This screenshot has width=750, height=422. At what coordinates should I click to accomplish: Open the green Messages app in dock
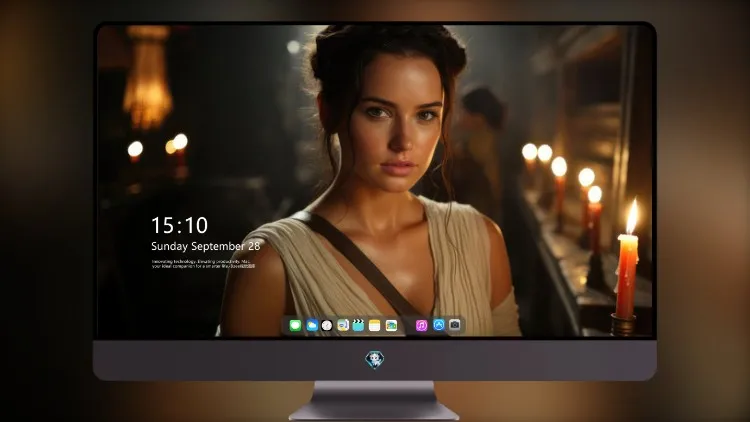(x=295, y=325)
